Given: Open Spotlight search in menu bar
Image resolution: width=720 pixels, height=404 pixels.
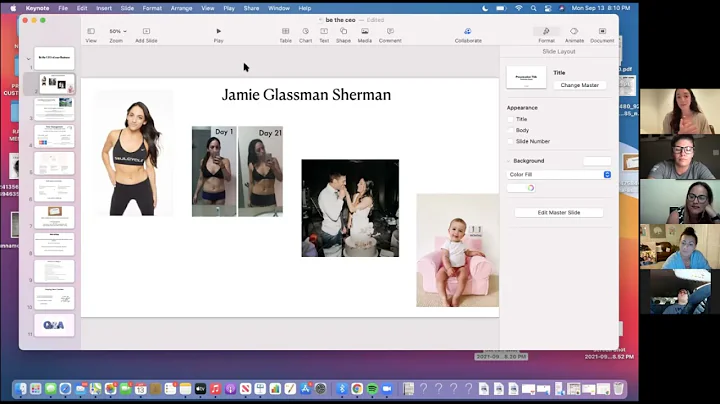Looking at the screenshot, I should pyautogui.click(x=533, y=8).
